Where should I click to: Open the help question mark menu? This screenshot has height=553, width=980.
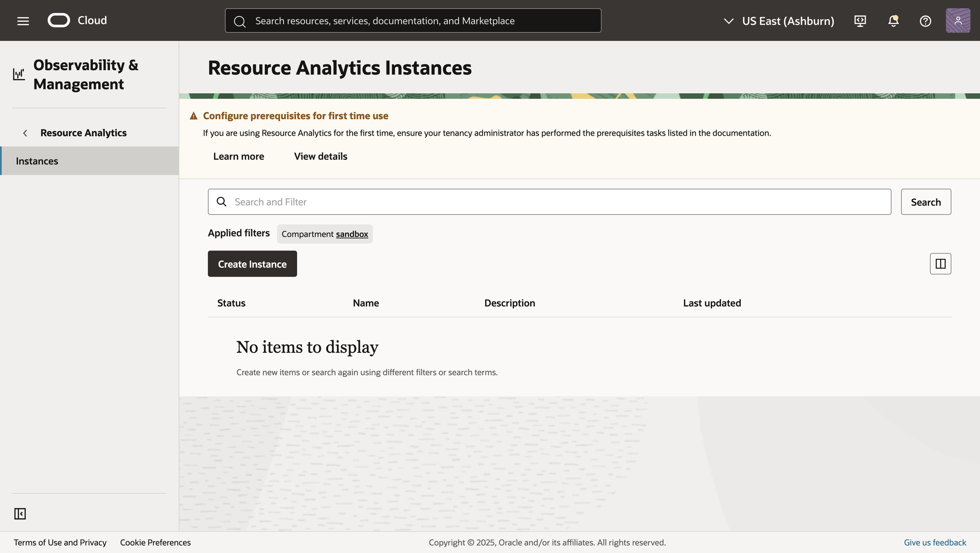click(x=925, y=21)
